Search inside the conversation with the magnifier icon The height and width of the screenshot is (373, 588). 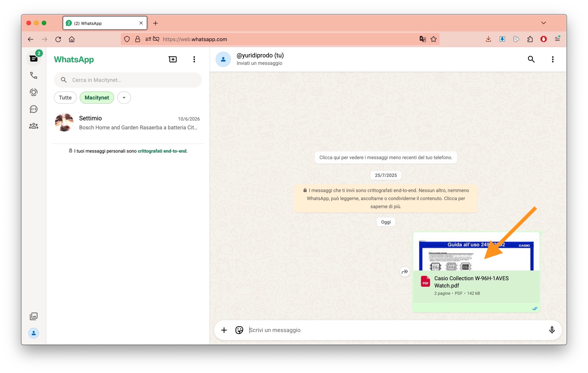pyautogui.click(x=531, y=59)
